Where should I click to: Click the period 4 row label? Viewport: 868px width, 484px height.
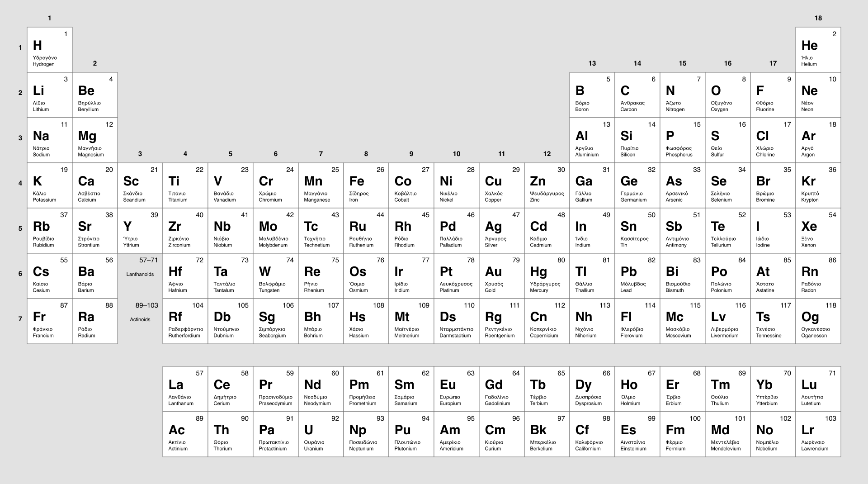tap(20, 183)
